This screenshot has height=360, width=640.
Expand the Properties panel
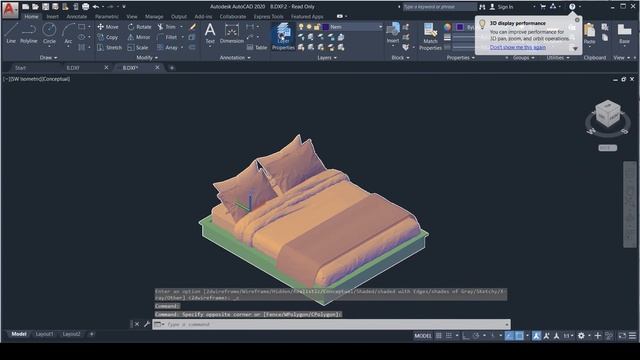(x=460, y=58)
